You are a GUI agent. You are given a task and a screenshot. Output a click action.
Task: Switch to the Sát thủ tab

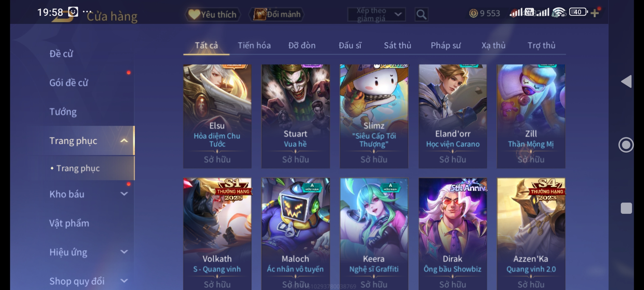coord(397,45)
